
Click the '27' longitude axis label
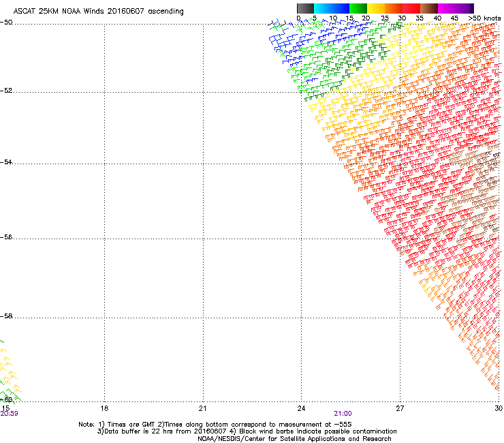click(400, 408)
